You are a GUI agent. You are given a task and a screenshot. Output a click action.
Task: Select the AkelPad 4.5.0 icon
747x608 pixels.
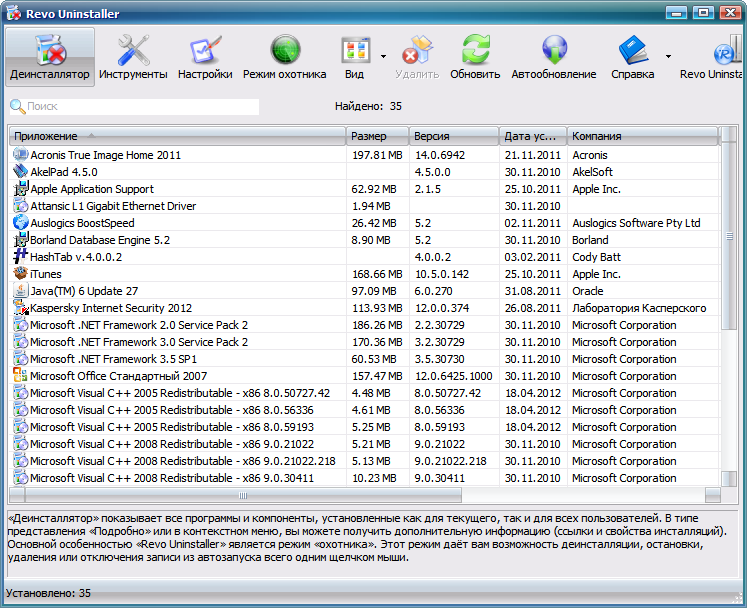coord(20,172)
